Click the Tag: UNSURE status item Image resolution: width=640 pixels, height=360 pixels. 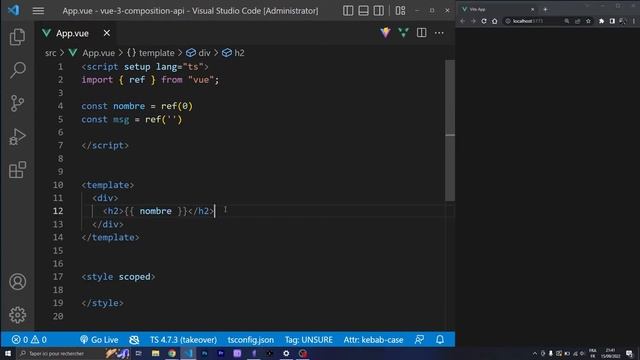pos(309,340)
